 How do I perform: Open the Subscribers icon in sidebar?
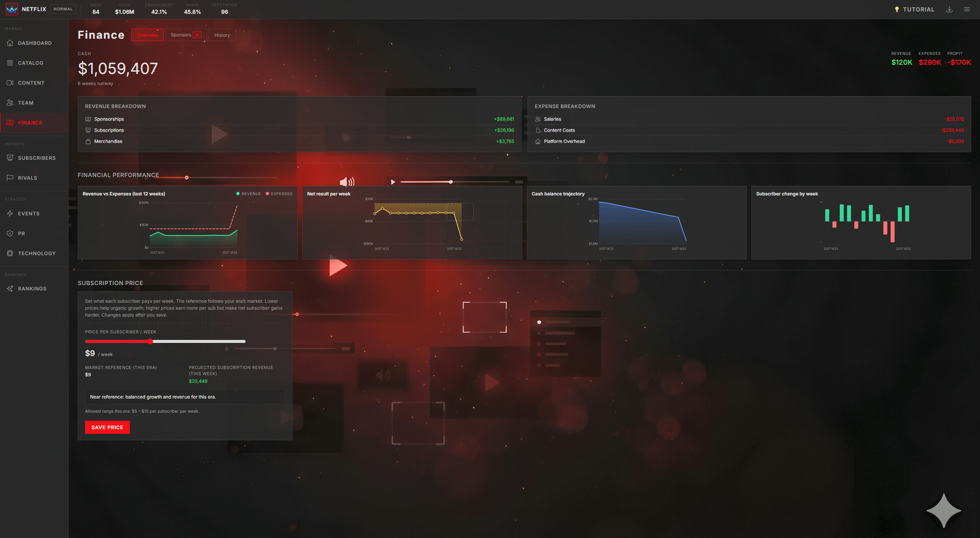10,158
